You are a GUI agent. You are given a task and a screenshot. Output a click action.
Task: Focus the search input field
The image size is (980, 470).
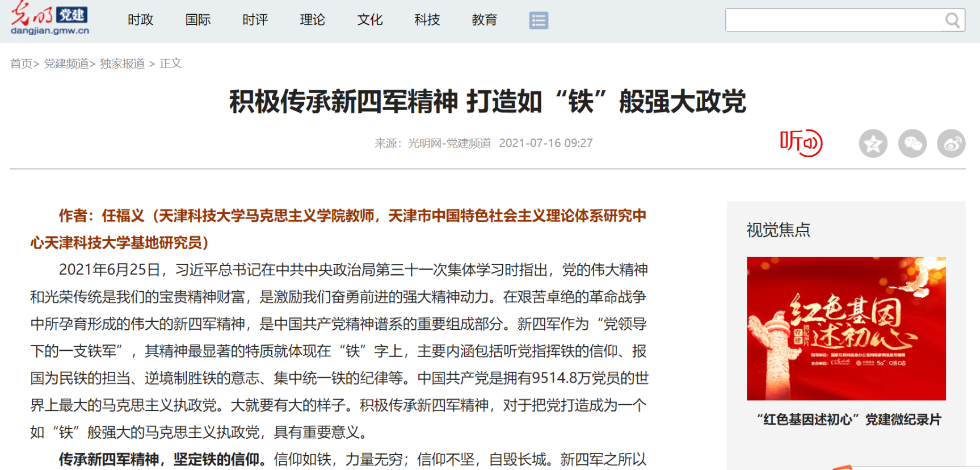[x=834, y=20]
